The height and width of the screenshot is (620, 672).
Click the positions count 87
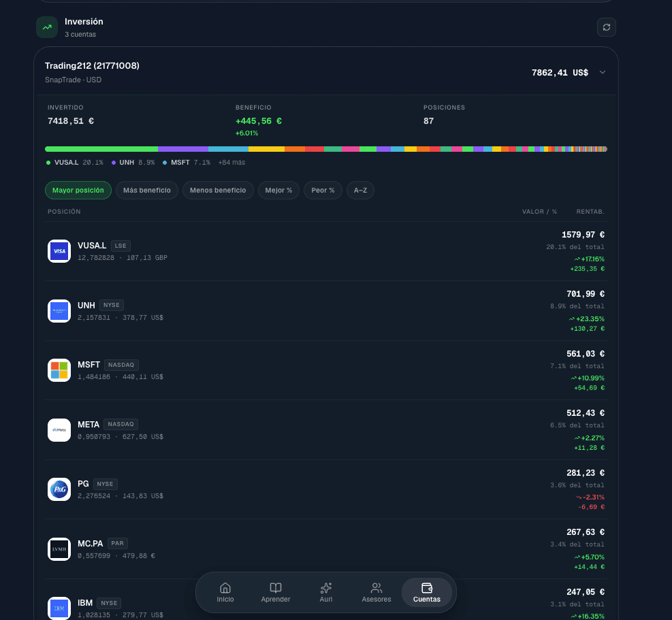428,121
